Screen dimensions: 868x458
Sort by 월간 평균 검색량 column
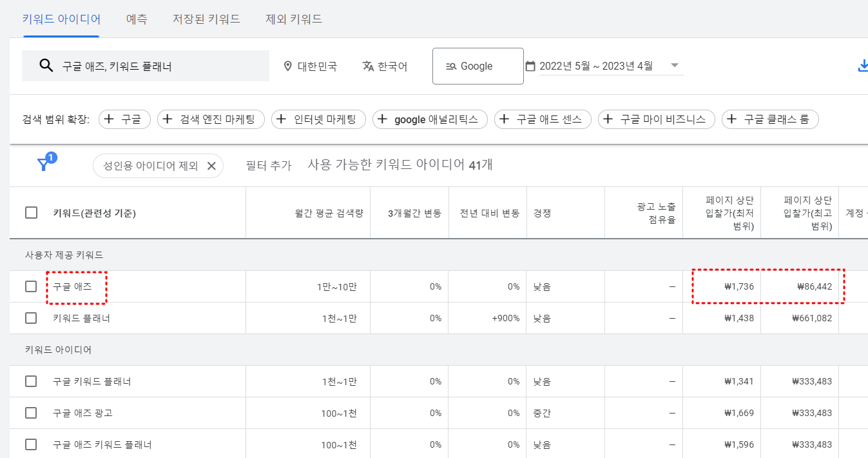click(x=329, y=213)
